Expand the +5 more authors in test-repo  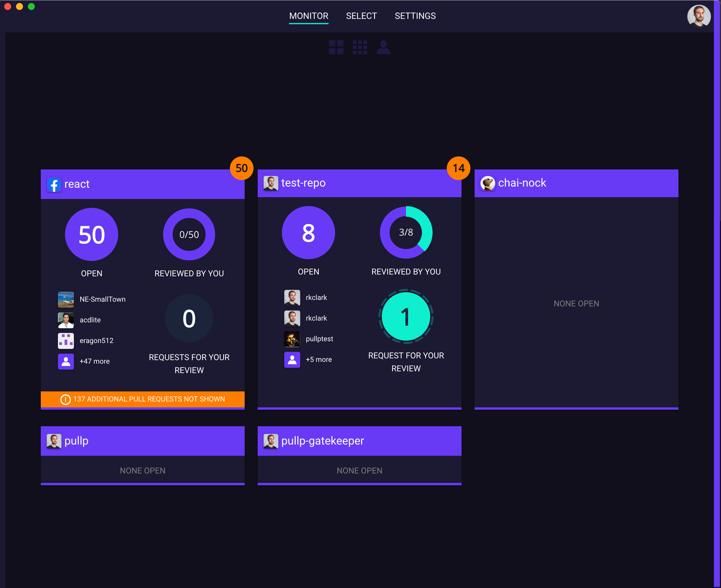pyautogui.click(x=318, y=360)
